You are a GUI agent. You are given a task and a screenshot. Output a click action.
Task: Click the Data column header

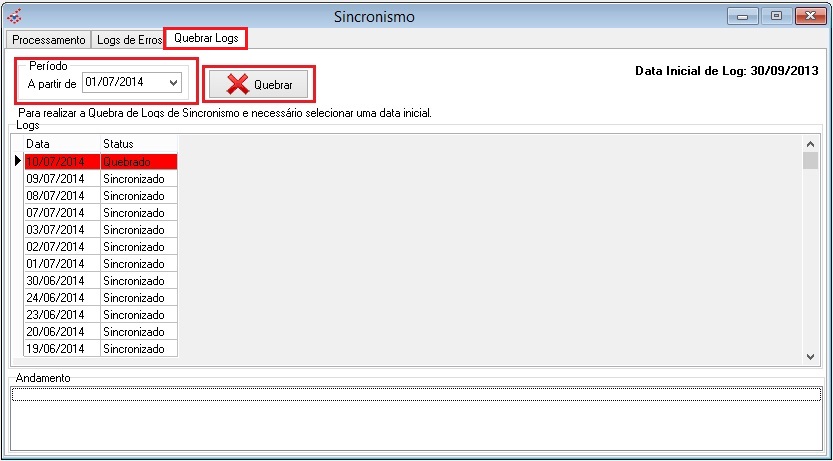pyautogui.click(x=62, y=145)
